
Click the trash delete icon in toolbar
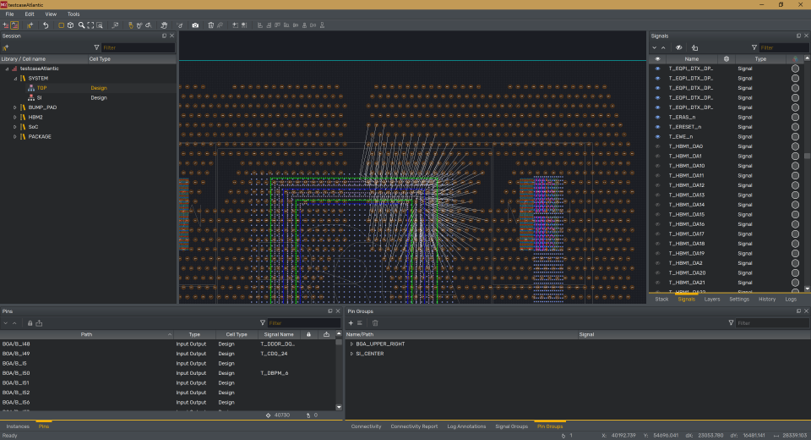coord(211,25)
